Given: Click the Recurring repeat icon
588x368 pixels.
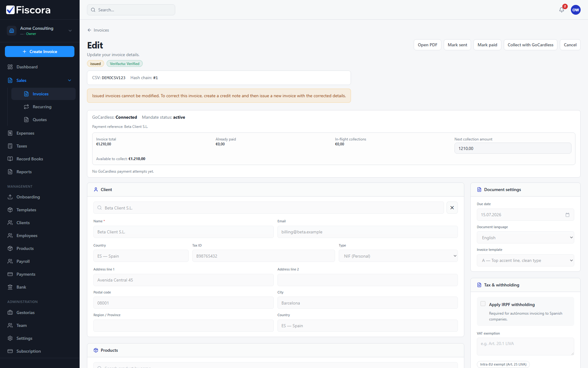Looking at the screenshot, I should click(x=26, y=107).
